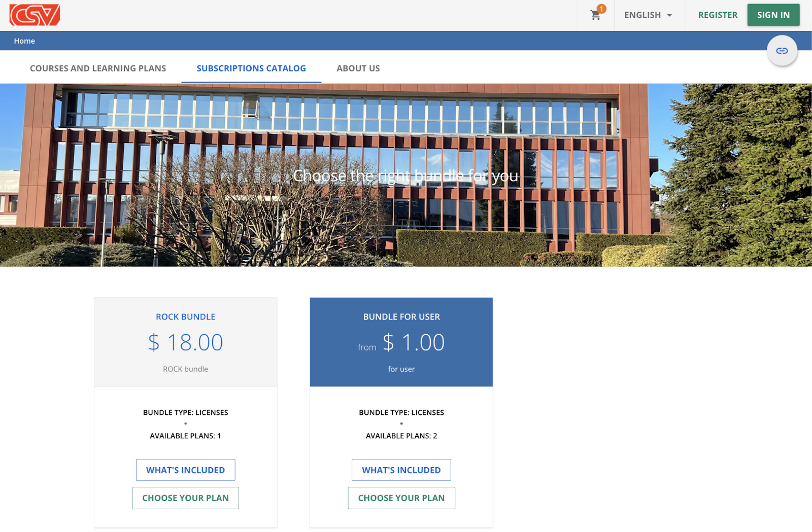Choose your plan for ROCK bundle
The height and width of the screenshot is (532, 812).
click(185, 498)
